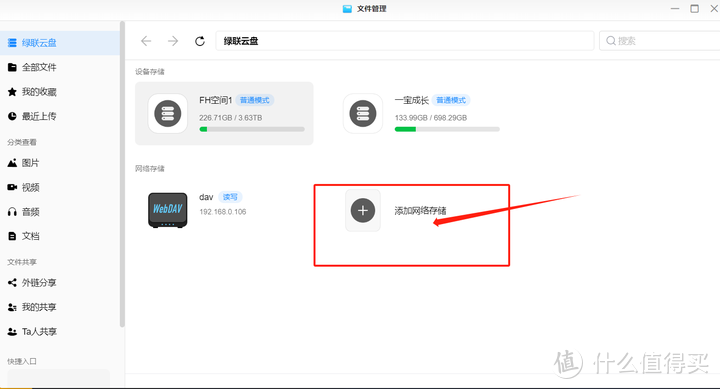This screenshot has height=389, width=720.
Task: Click the 读写 badge on dav
Action: 230,197
